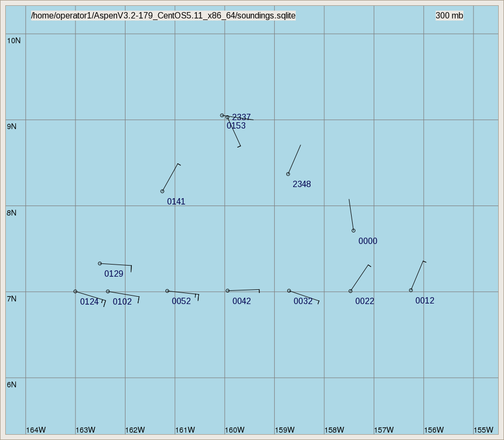Click the 0124 time label text
Image resolution: width=504 pixels, height=440 pixels.
pyautogui.click(x=89, y=302)
